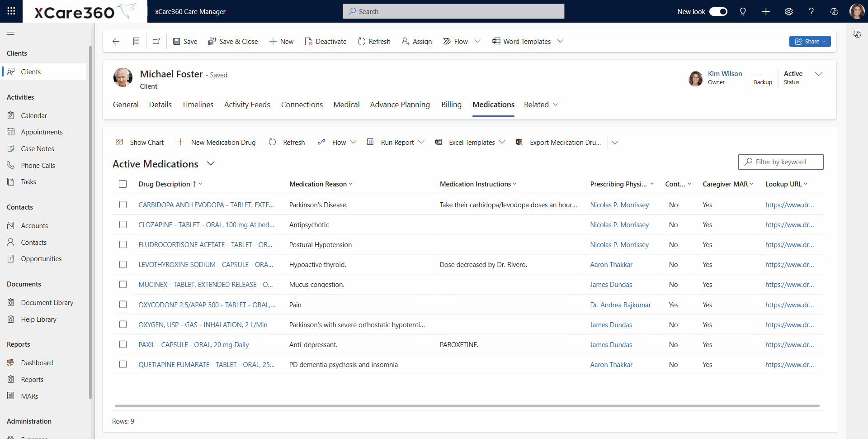
Task: Open Case Notes in the sidebar
Action: 37,148
